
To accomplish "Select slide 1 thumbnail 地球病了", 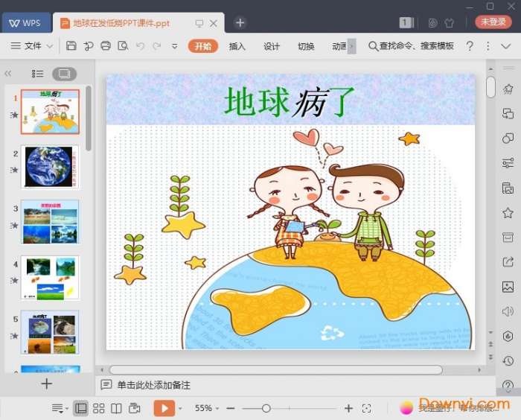I will [50, 112].
